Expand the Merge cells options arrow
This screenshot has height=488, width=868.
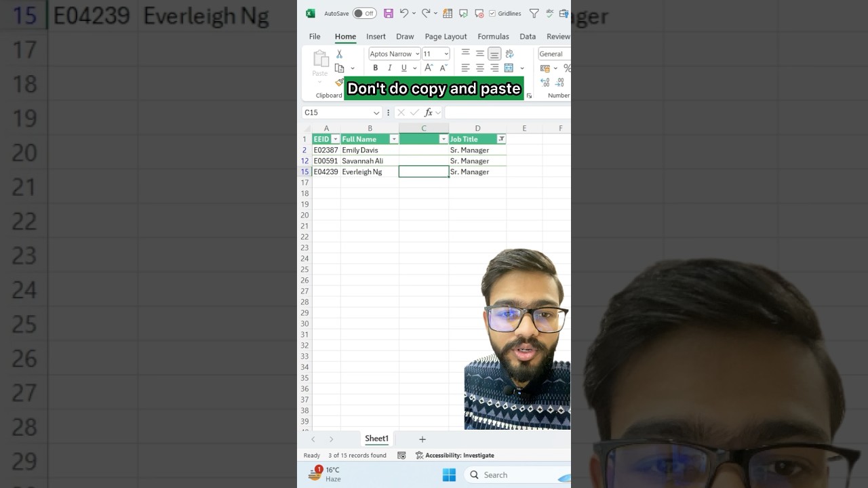pos(521,68)
